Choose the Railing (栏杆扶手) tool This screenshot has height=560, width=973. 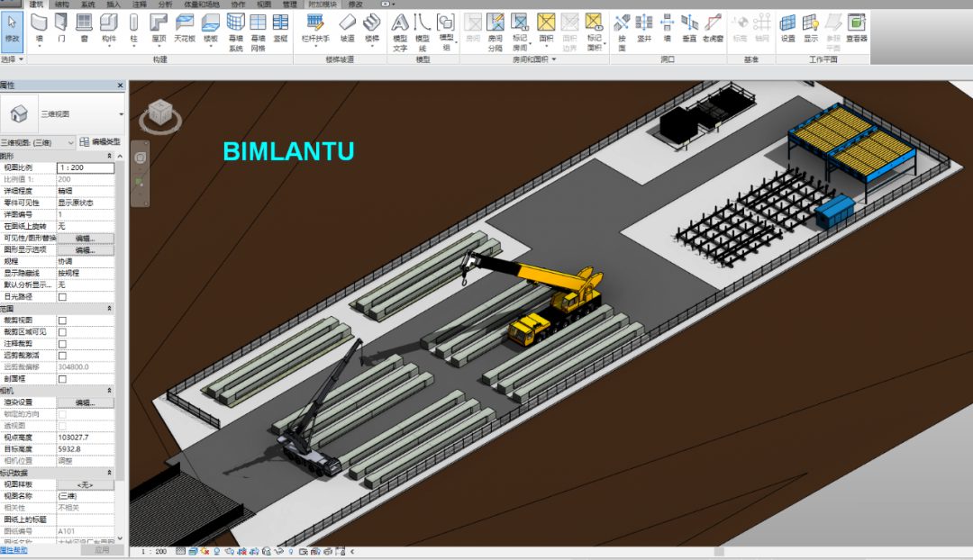tap(315, 29)
